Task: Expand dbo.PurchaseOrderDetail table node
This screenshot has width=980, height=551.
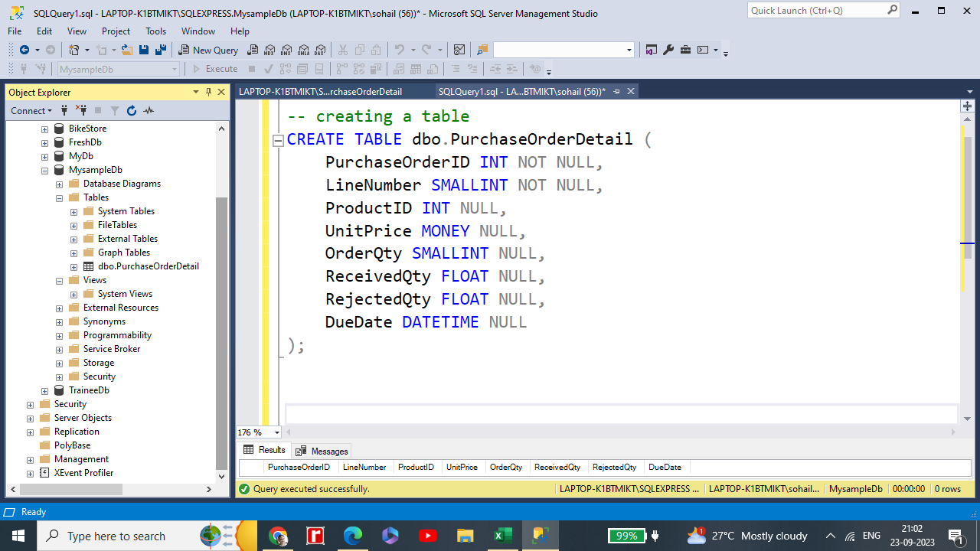Action: click(x=73, y=266)
